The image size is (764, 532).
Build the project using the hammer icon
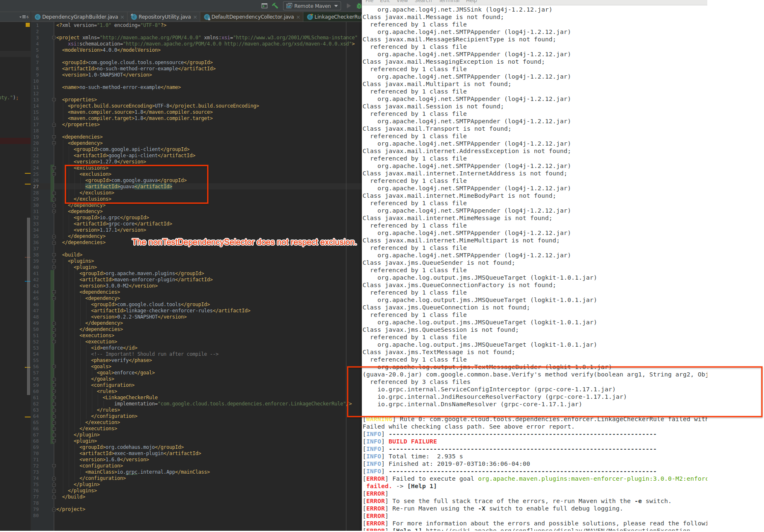coord(275,6)
